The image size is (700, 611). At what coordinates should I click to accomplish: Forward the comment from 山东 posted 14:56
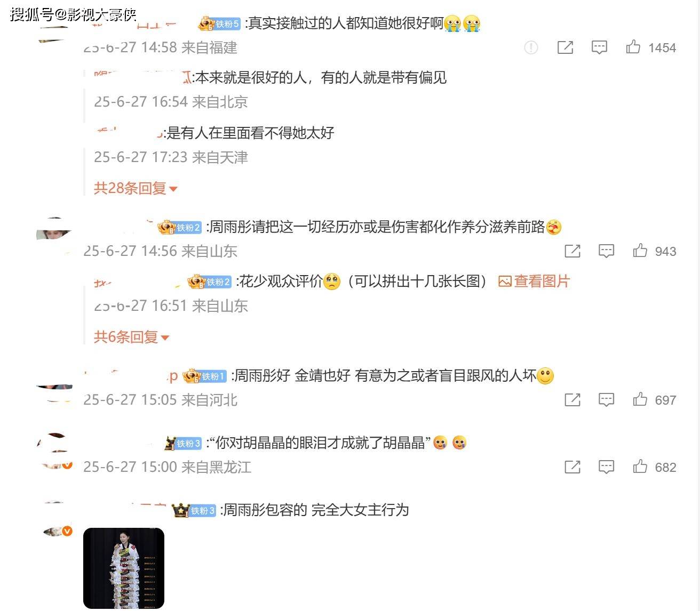pyautogui.click(x=572, y=251)
